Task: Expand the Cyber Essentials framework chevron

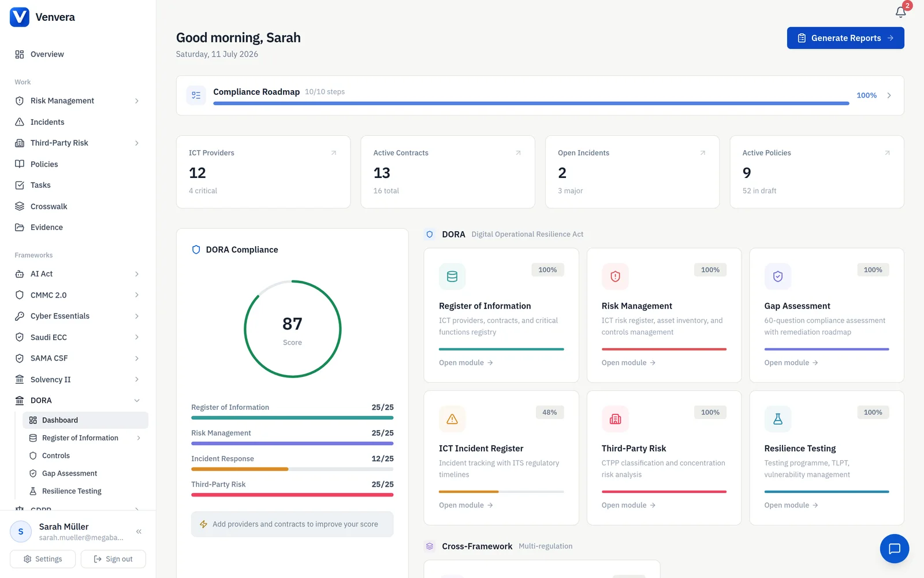Action: pyautogui.click(x=137, y=316)
